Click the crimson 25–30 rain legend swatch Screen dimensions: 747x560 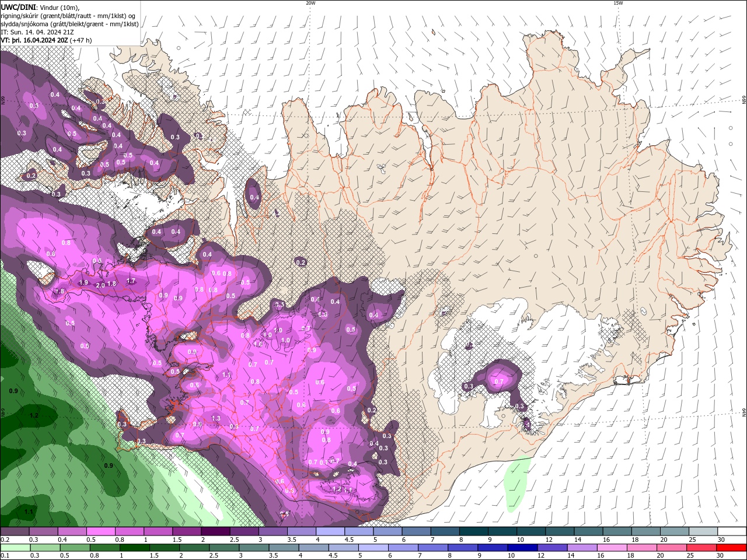coord(701,548)
